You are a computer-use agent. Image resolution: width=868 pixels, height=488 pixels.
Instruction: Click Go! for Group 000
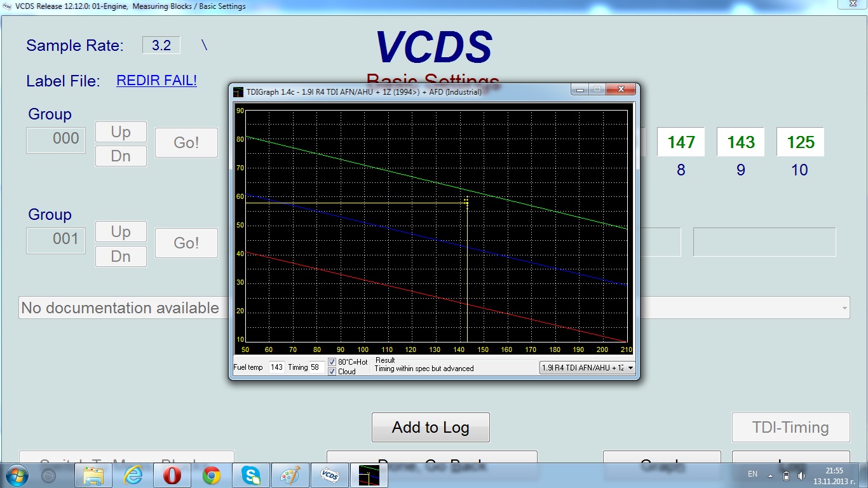click(186, 142)
